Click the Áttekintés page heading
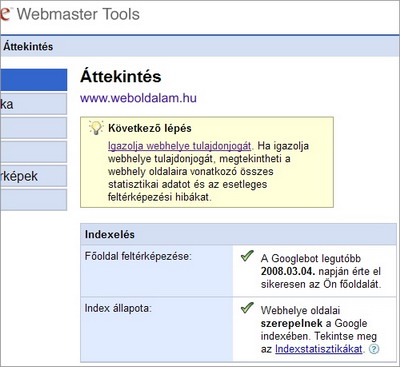 pyautogui.click(x=121, y=76)
